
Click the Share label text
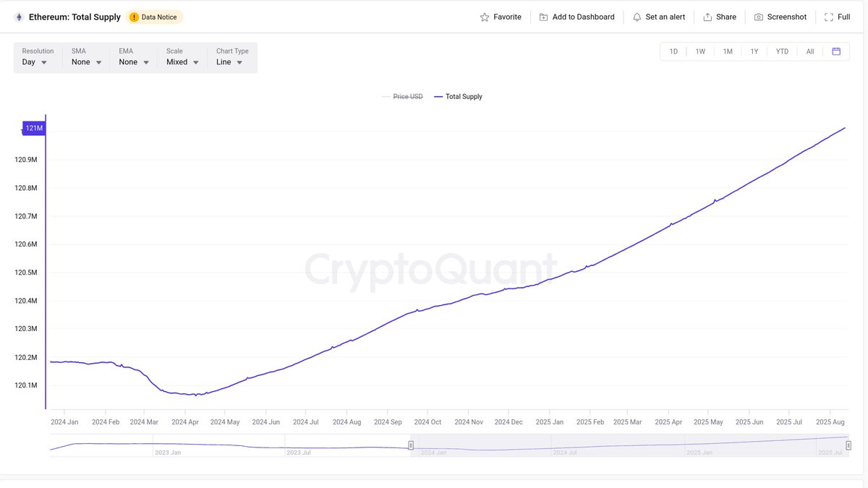point(726,17)
